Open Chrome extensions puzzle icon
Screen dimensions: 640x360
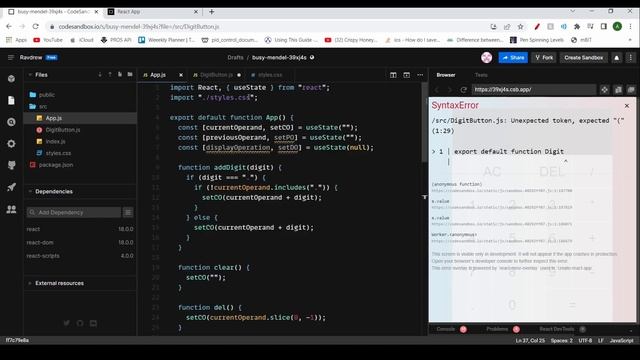pyautogui.click(x=577, y=27)
